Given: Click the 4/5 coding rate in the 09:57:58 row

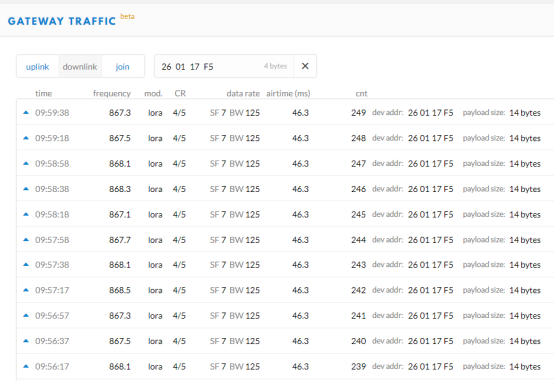Looking at the screenshot, I should 179,240.
